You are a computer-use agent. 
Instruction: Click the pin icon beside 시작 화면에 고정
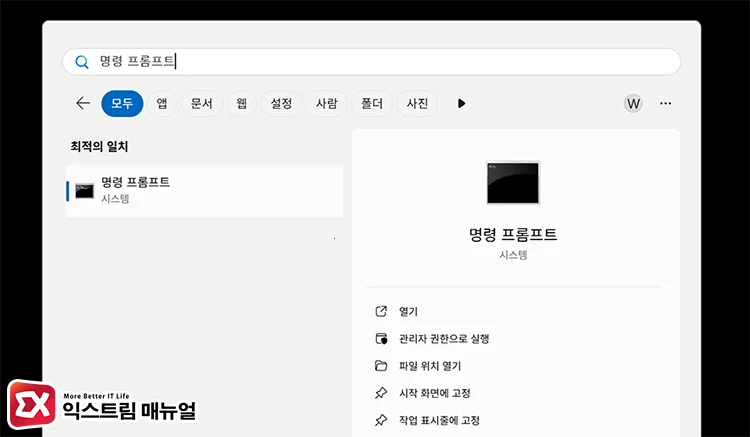(x=381, y=393)
